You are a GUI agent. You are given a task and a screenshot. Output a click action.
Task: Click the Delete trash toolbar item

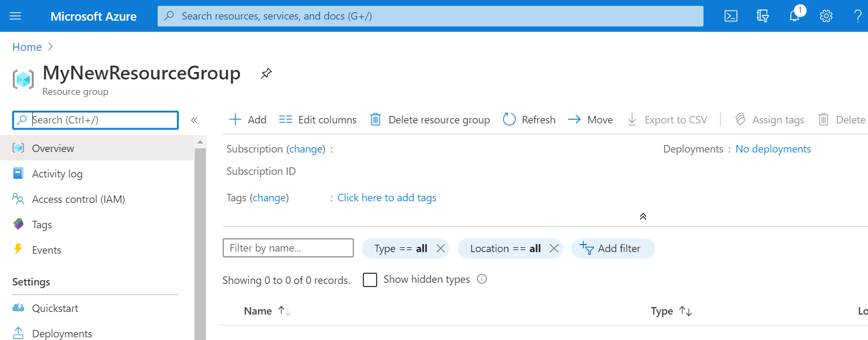(842, 120)
